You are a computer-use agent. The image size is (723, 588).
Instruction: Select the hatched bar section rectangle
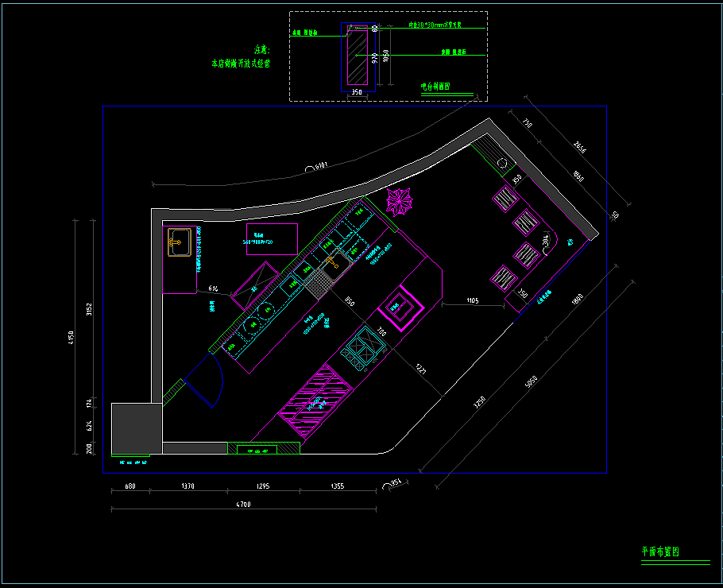coord(358,56)
